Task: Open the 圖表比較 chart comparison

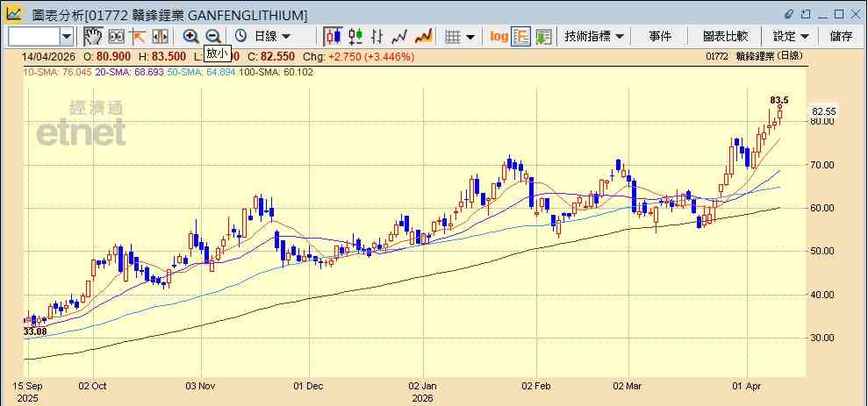Action: (x=725, y=37)
